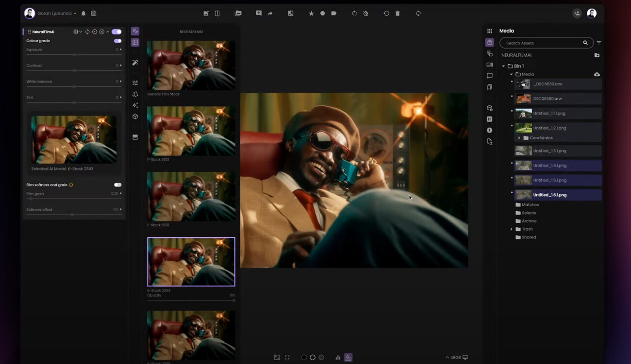The image size is (631, 364).
Task: Rotate image using the rotate icon
Action: click(x=354, y=14)
